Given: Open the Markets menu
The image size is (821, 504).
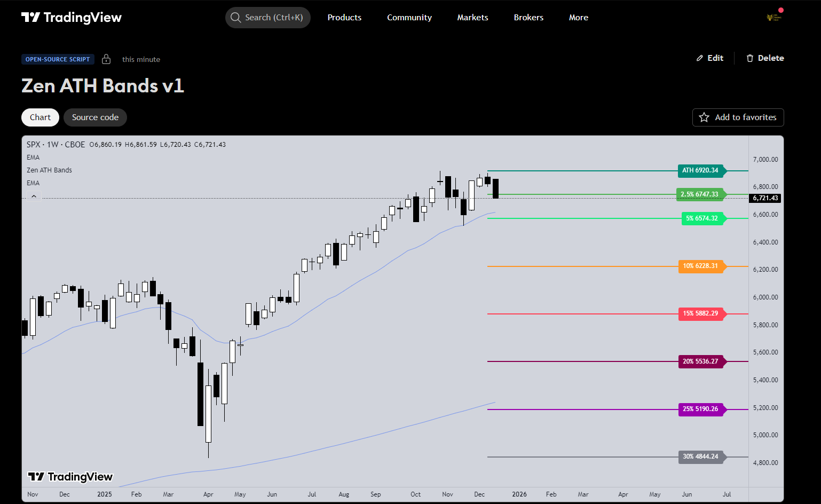Looking at the screenshot, I should 472,18.
